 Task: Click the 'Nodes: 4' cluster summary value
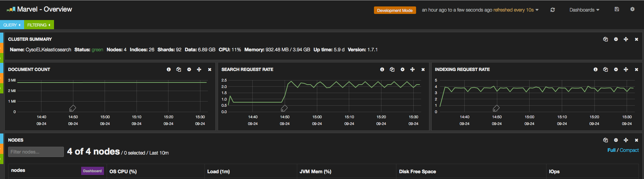[117, 50]
